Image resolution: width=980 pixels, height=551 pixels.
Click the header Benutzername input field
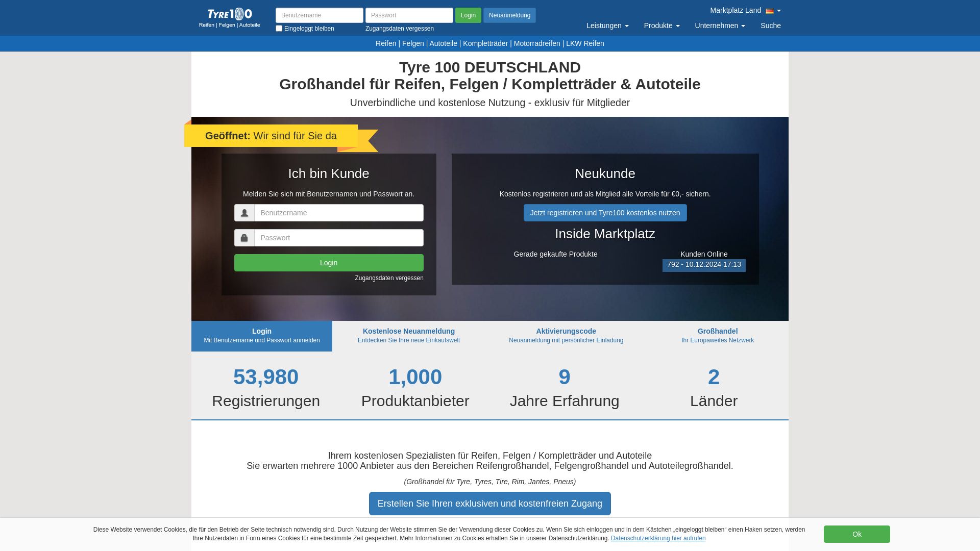320,15
